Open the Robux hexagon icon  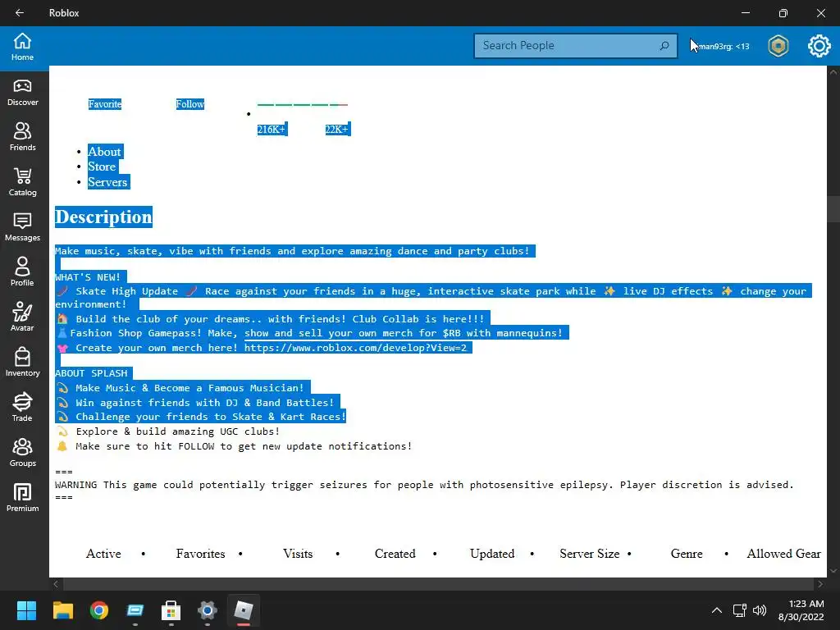tap(778, 46)
